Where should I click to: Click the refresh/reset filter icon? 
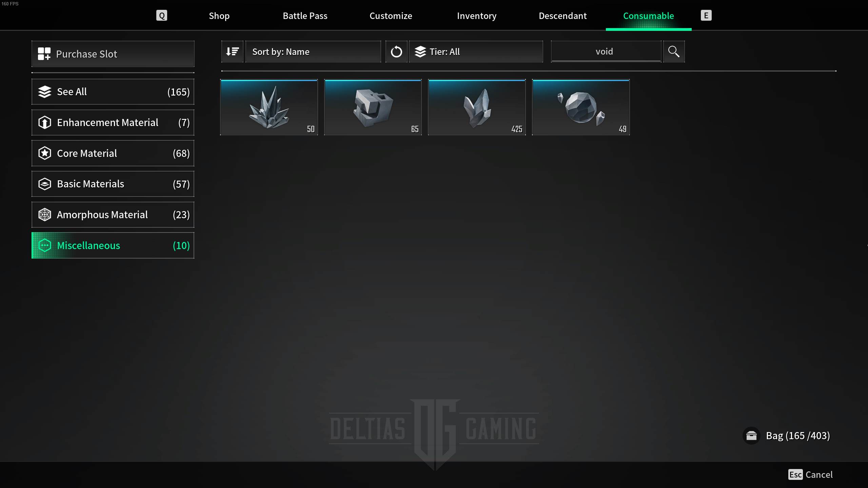(x=396, y=51)
